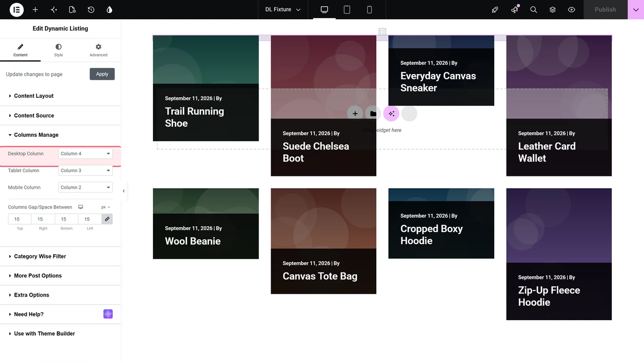Viewport: 644px width, 362px height.
Task: Switch to mobile preview mode
Action: pos(369,10)
